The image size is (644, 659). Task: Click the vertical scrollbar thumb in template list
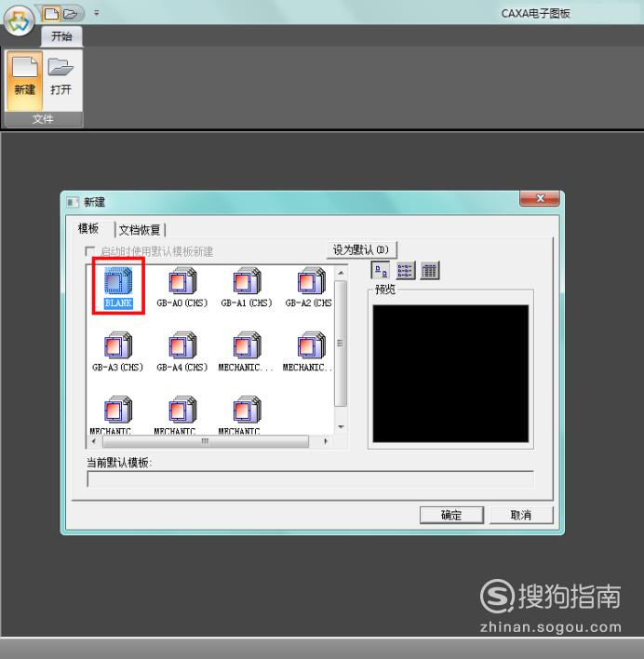coord(341,343)
